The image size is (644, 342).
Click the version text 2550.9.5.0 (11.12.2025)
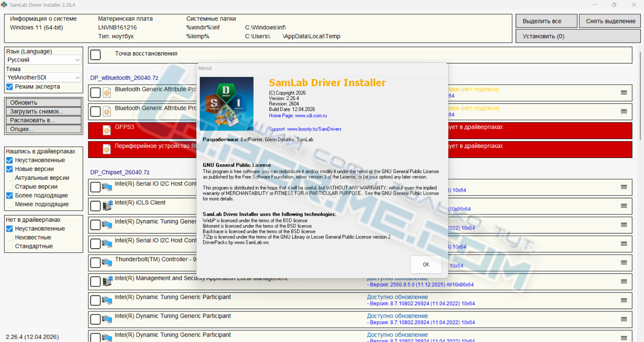(x=417, y=285)
